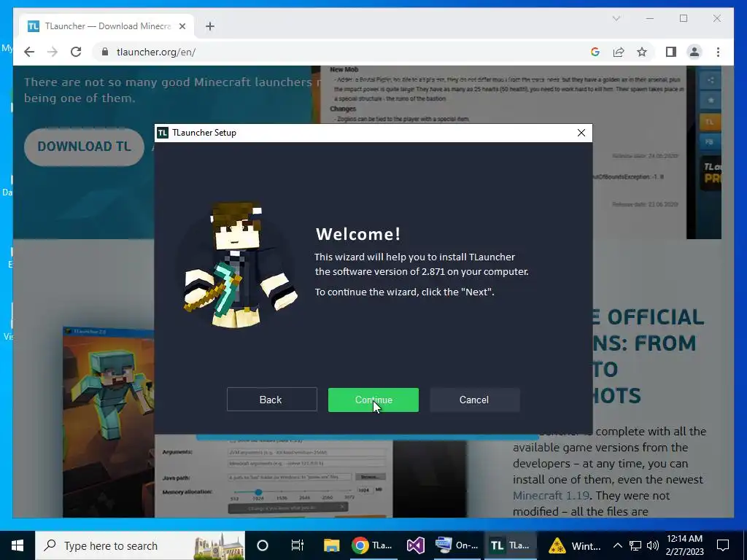747x560 pixels.
Task: Bookmark this page with star icon
Action: pos(642,52)
